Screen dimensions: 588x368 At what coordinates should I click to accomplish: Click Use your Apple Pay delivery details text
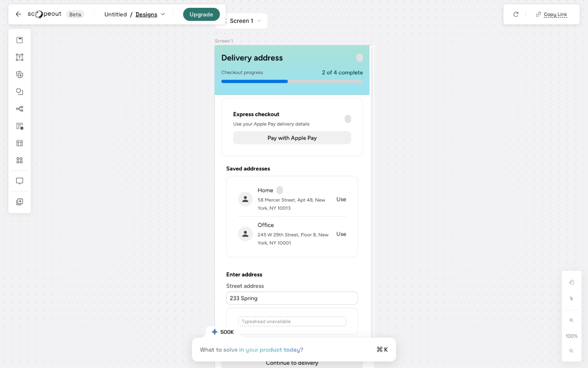coord(271,124)
